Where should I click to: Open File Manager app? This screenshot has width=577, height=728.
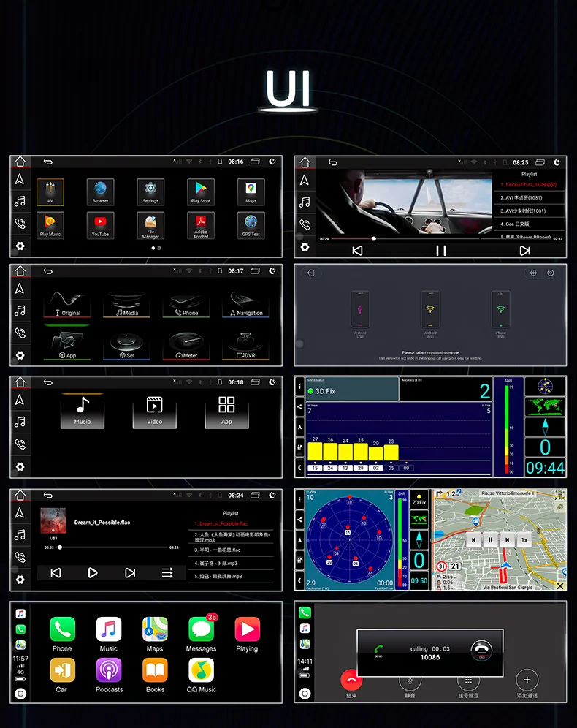[x=150, y=225]
